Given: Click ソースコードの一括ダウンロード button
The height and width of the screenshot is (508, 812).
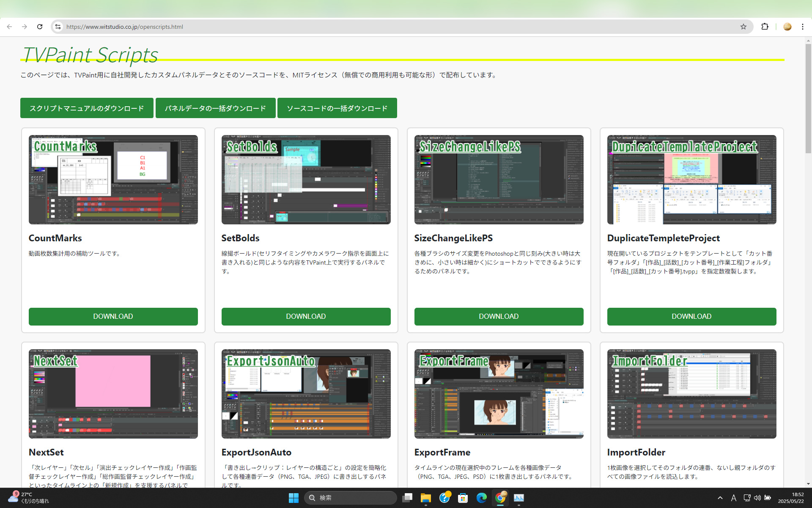Looking at the screenshot, I should pyautogui.click(x=337, y=108).
